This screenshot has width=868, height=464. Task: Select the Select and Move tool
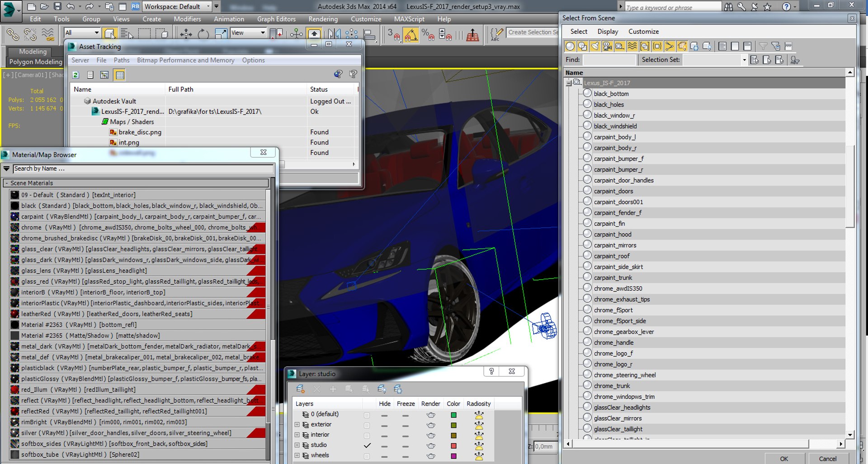coord(186,34)
